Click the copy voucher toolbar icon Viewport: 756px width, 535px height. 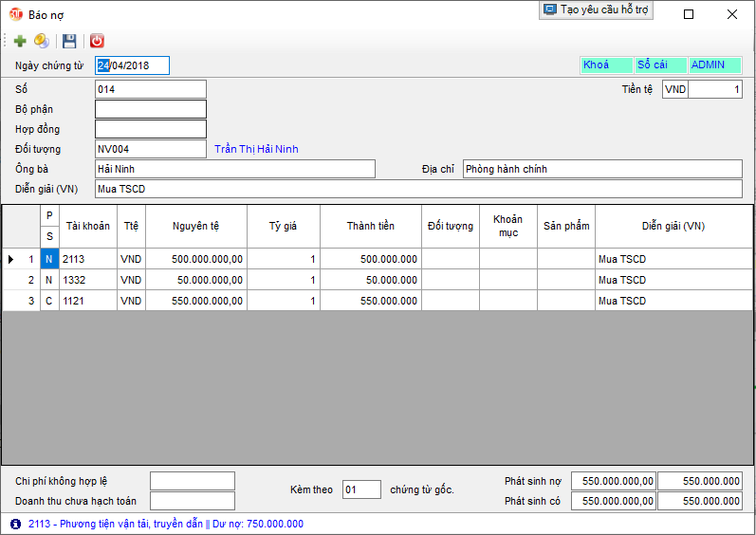[42, 41]
